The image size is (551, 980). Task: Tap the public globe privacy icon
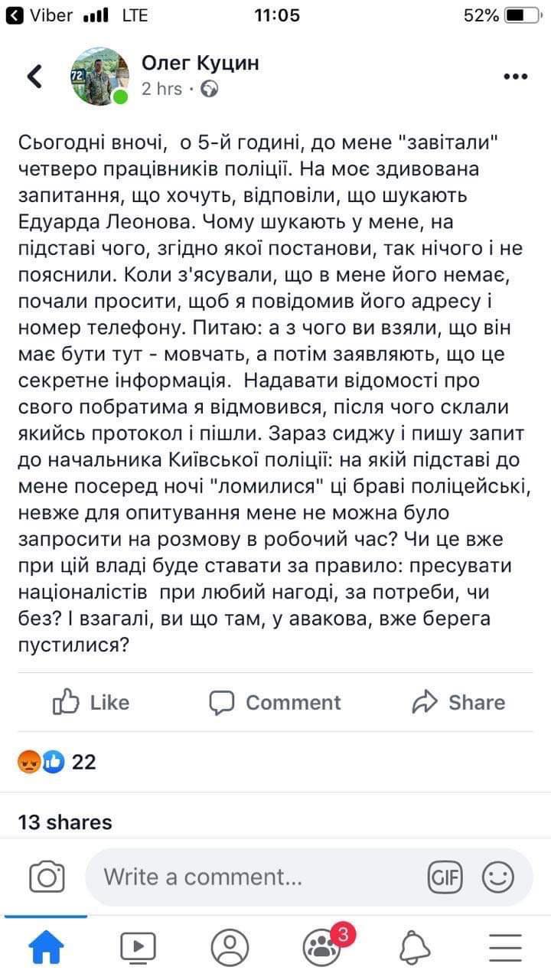coord(209,90)
